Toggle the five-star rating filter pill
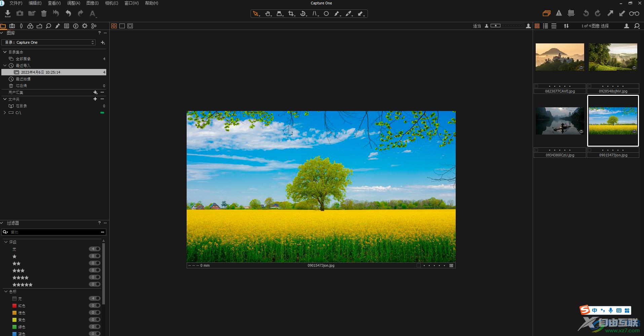 coord(94,284)
